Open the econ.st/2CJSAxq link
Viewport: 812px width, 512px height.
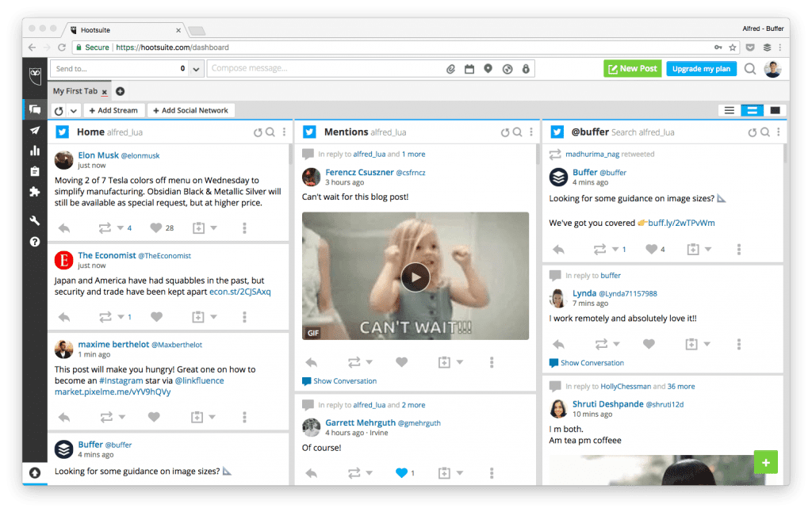pyautogui.click(x=239, y=292)
